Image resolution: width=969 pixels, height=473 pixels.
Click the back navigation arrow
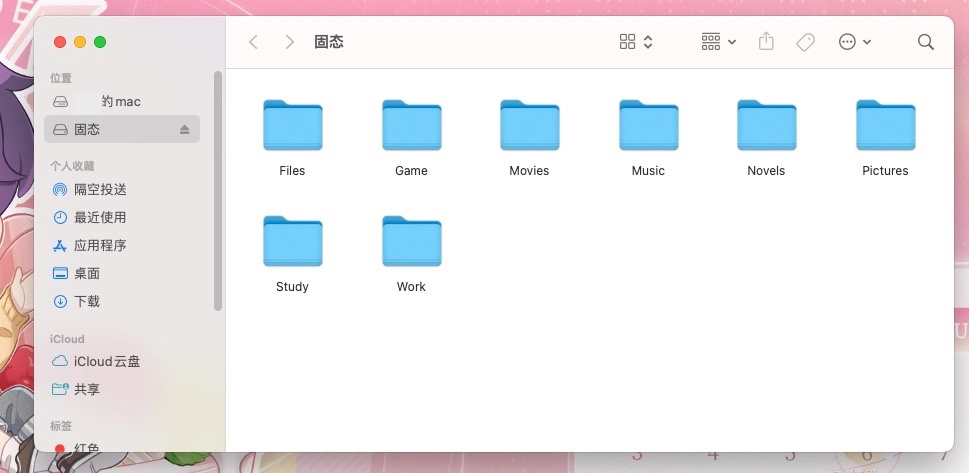(253, 42)
